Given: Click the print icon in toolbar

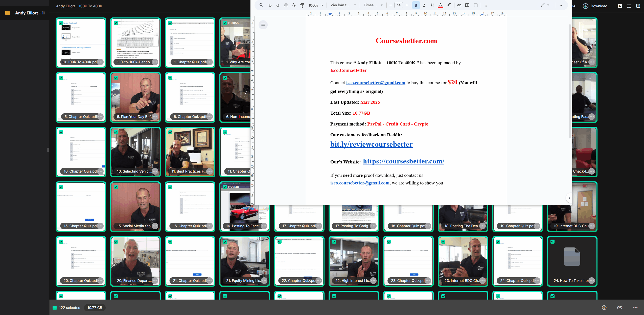Looking at the screenshot, I should (286, 5).
